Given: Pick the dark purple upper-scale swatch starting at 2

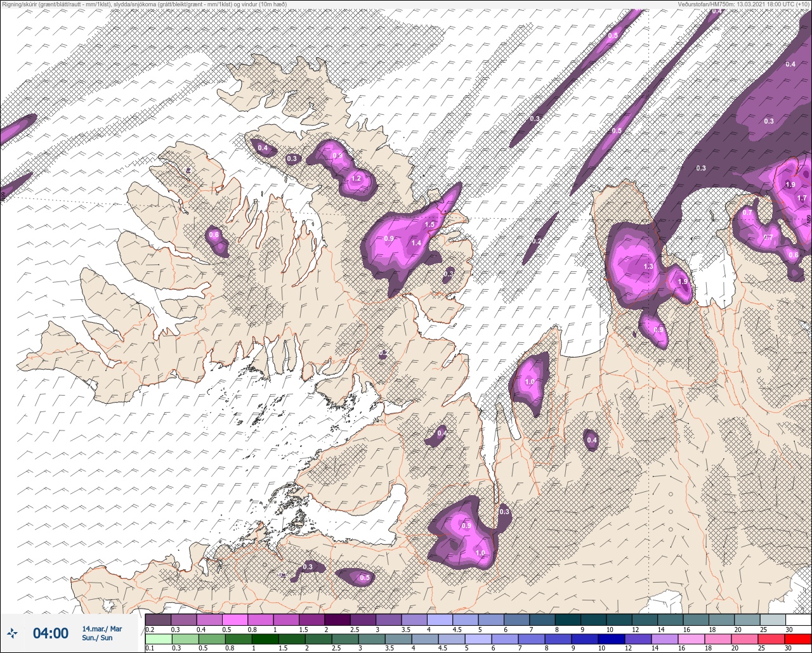Looking at the screenshot, I should pos(337,619).
